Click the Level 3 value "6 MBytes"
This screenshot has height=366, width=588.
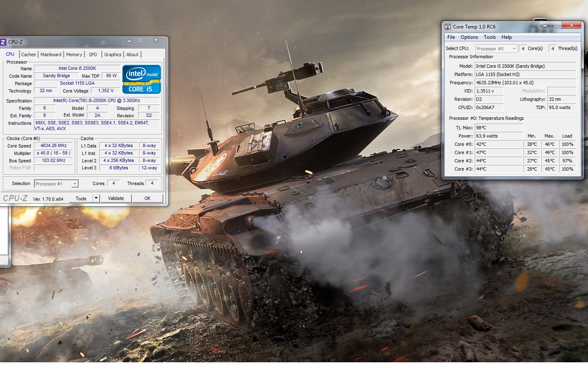pyautogui.click(x=119, y=168)
